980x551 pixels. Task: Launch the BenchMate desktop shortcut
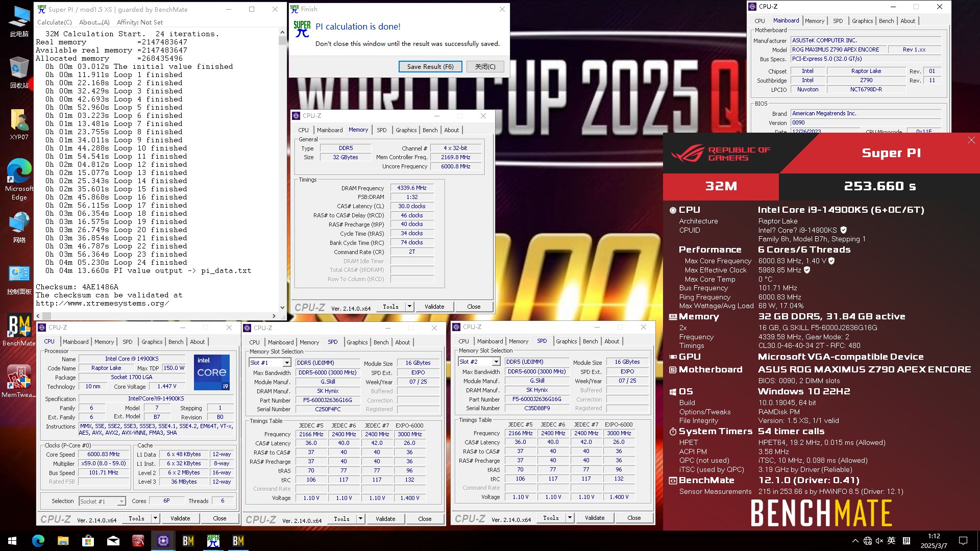[x=19, y=330]
